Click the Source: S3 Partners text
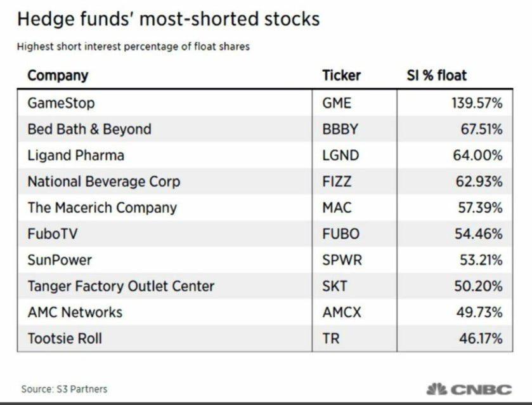Screen dimensions: 532x405 [64, 388]
